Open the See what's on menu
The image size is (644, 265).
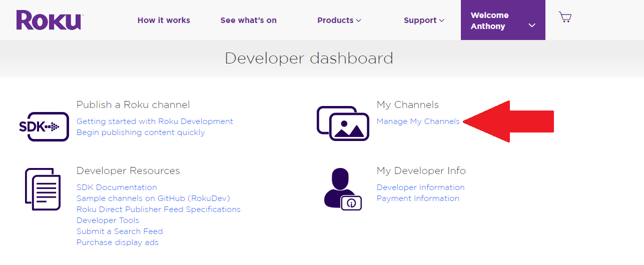(249, 20)
